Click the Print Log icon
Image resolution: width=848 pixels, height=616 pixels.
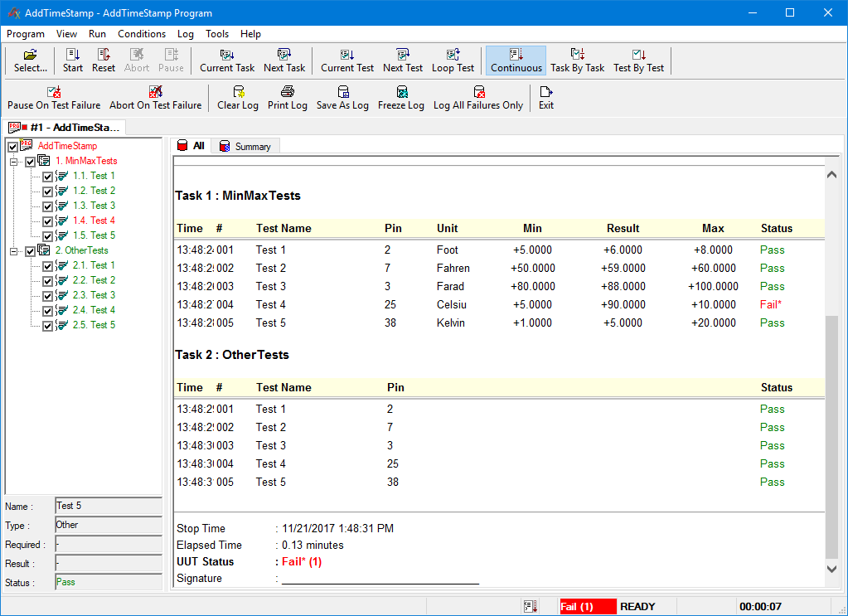point(287,98)
